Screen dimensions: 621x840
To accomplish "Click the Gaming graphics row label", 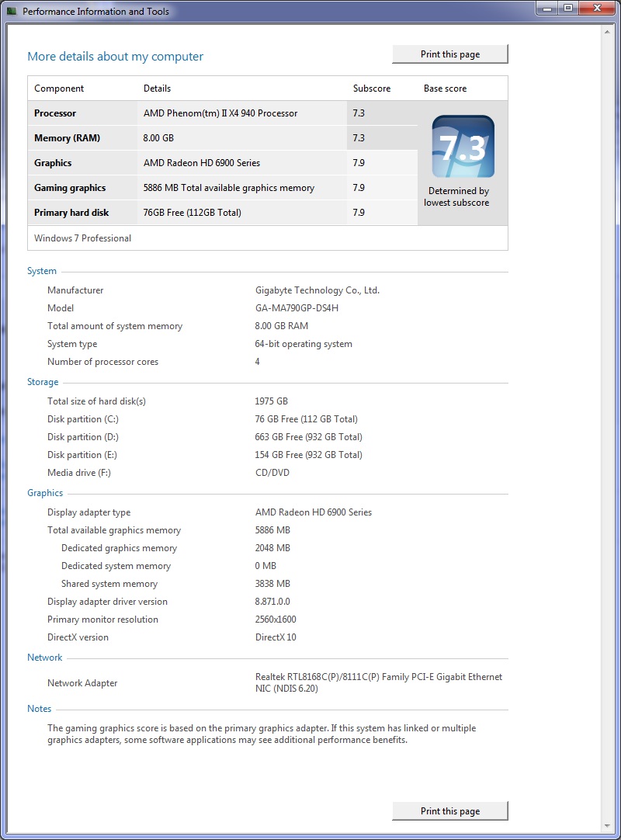I will point(70,188).
